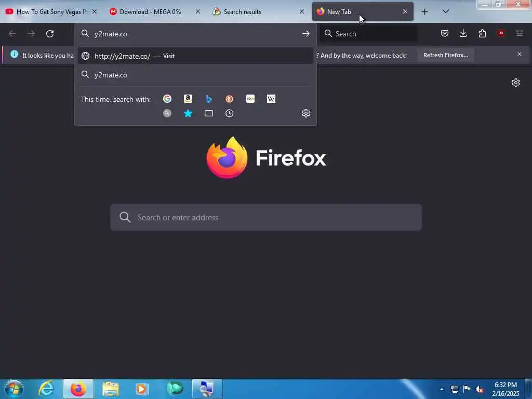Search with Amazon engine icon
532x399 pixels.
pos(188,99)
